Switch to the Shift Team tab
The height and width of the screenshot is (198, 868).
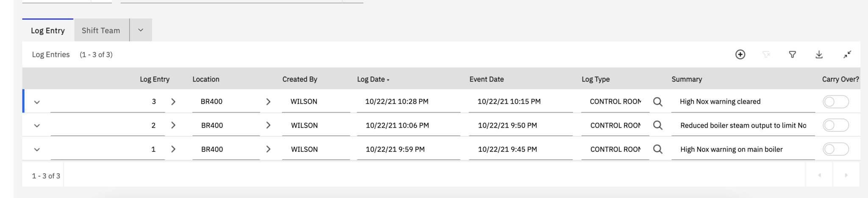[x=101, y=31]
